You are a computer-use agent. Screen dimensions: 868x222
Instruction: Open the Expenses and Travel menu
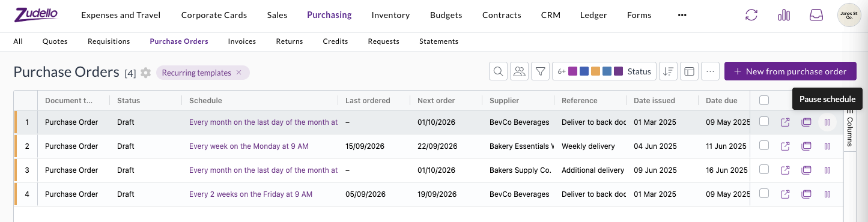121,15
